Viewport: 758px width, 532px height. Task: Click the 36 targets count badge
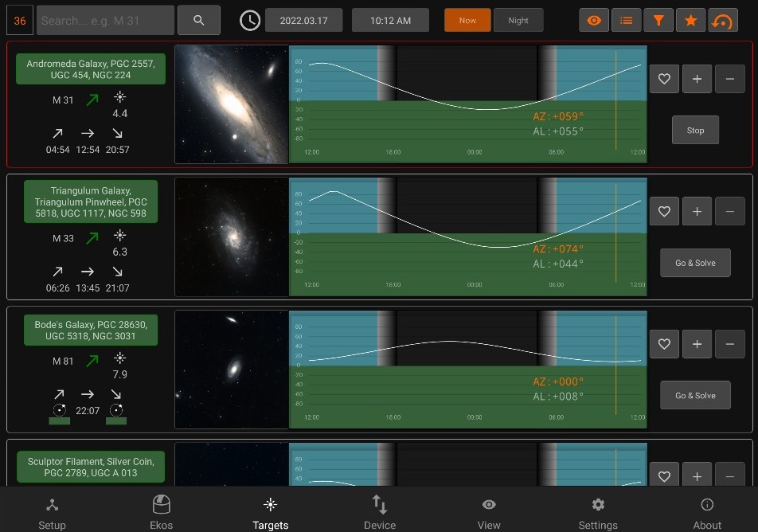pyautogui.click(x=20, y=21)
